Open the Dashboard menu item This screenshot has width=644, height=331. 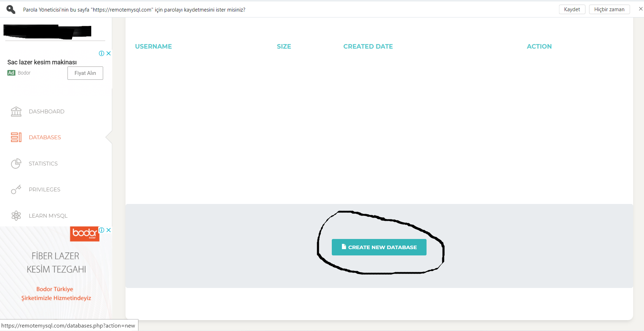point(46,111)
